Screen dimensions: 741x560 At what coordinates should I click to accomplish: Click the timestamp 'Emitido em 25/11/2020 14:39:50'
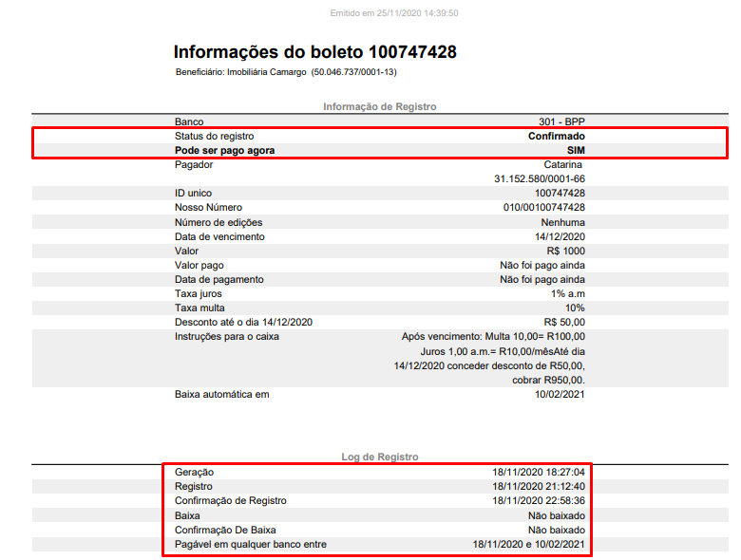pos(394,13)
